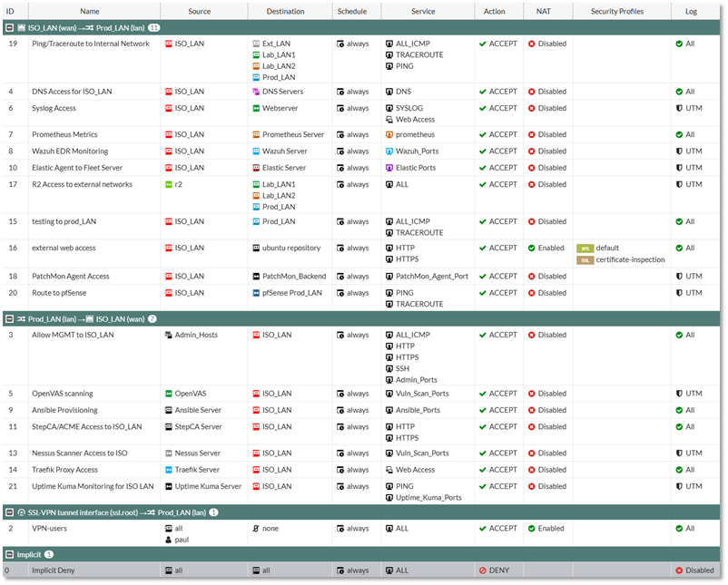Click the Wazuh_Ports service icon
Image resolution: width=728 pixels, height=585 pixels.
pyautogui.click(x=389, y=151)
